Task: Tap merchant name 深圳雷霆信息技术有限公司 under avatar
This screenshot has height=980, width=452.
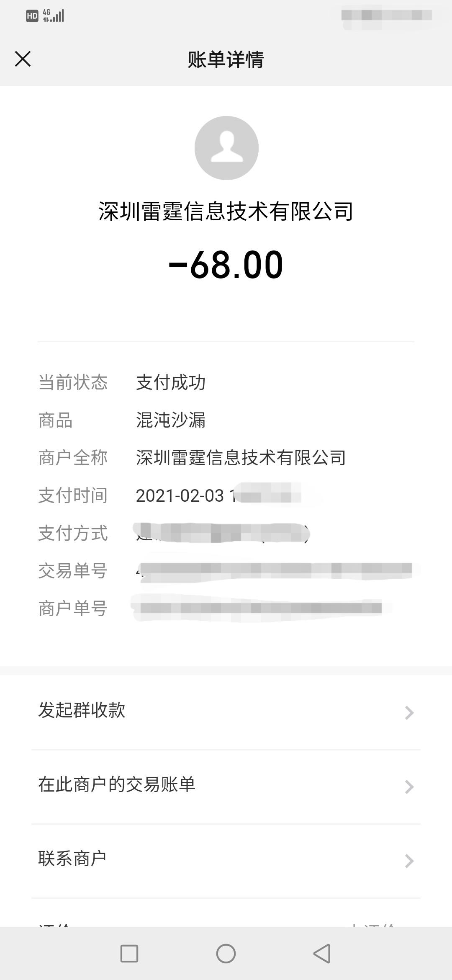Action: tap(226, 211)
